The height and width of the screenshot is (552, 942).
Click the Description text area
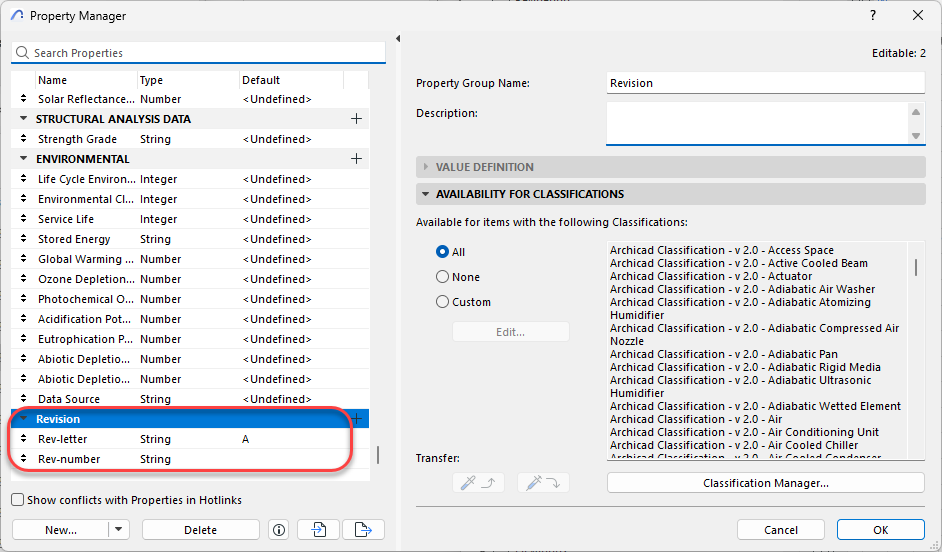click(757, 123)
